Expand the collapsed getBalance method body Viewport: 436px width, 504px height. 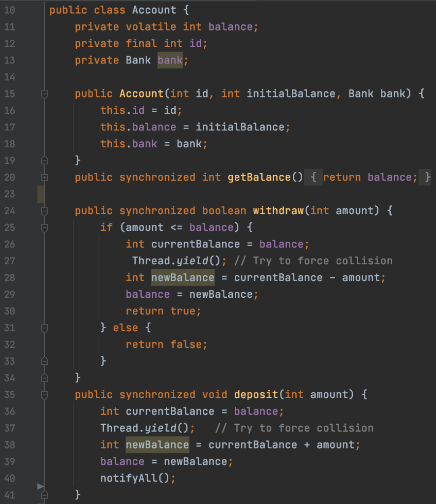click(44, 177)
